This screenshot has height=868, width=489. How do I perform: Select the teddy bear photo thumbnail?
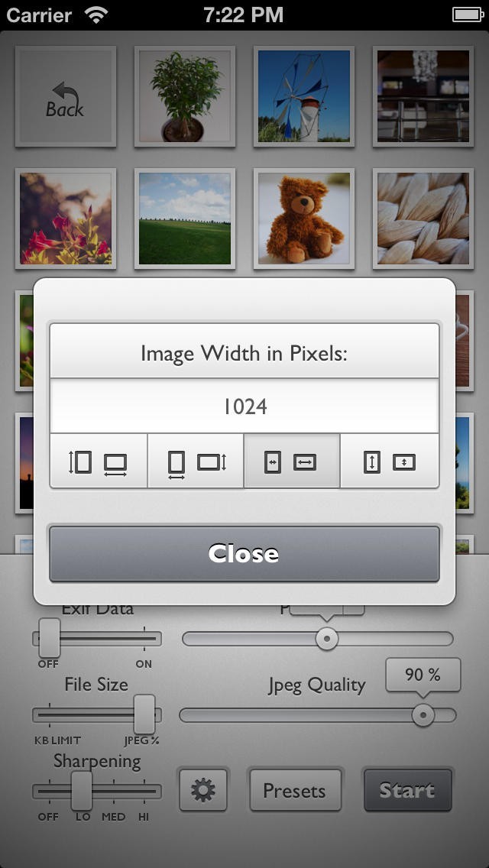coord(303,218)
